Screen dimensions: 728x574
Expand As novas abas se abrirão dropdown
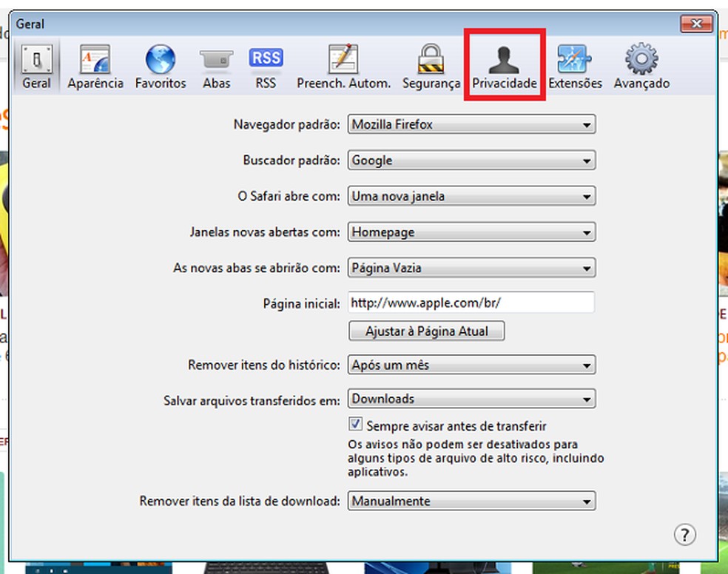[472, 268]
